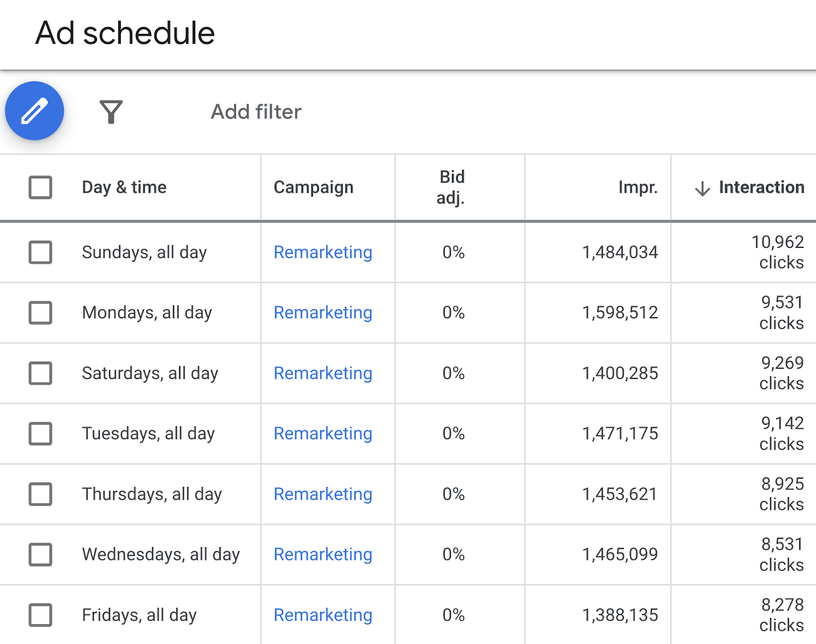Image resolution: width=816 pixels, height=644 pixels.
Task: Open the Remarketing campaign in the Wednesdays row
Action: (x=322, y=554)
